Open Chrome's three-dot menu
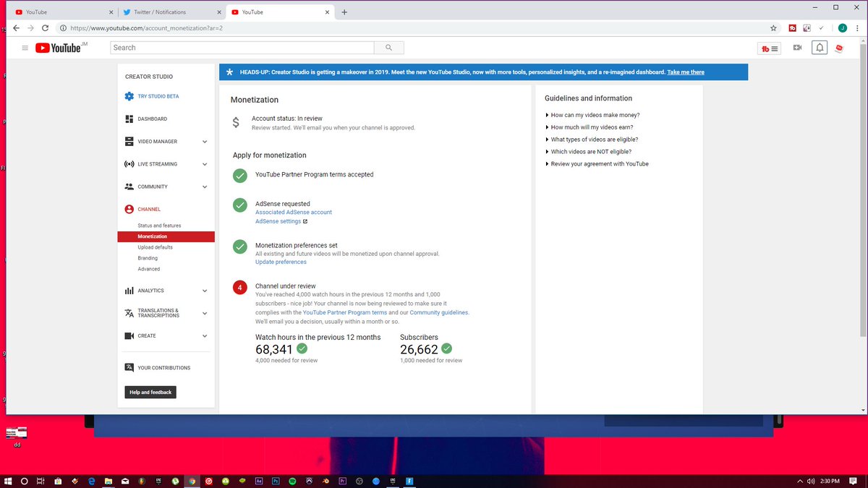Viewport: 868px width, 488px height. click(857, 28)
